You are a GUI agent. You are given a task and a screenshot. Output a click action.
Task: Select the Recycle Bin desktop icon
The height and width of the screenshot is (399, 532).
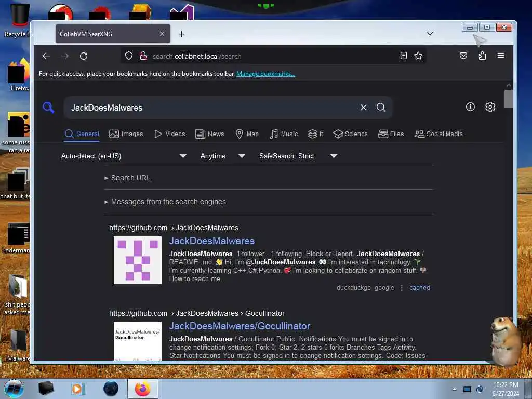(x=17, y=20)
